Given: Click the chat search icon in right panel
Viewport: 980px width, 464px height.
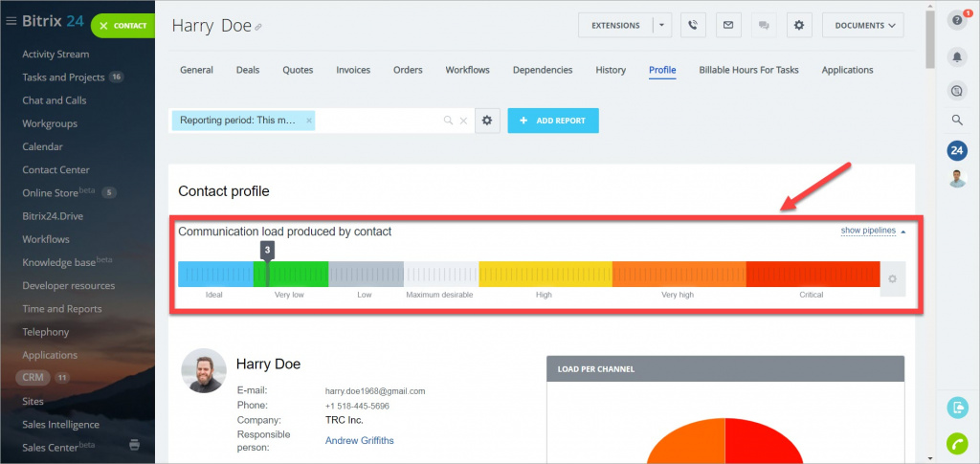Looking at the screenshot, I should pyautogui.click(x=957, y=92).
